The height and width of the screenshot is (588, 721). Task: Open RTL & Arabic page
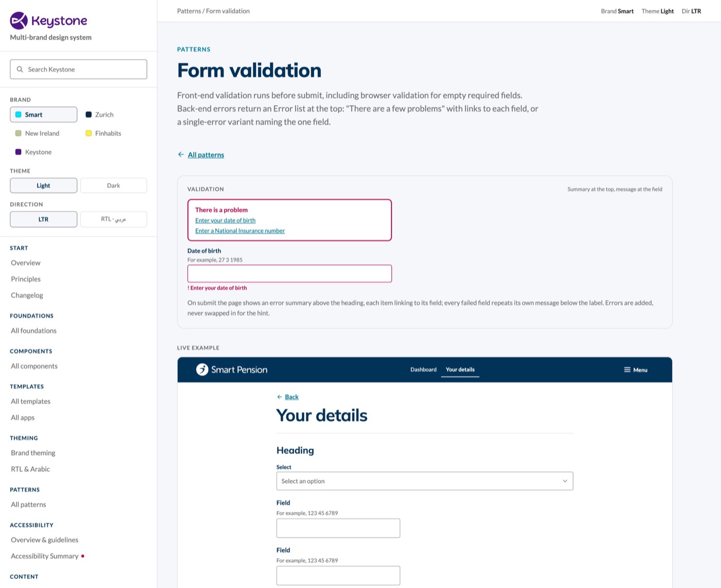click(30, 469)
